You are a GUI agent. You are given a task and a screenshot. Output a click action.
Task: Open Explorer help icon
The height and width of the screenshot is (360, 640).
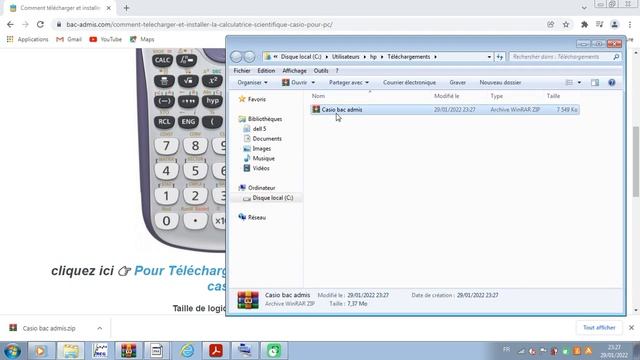pyautogui.click(x=611, y=82)
